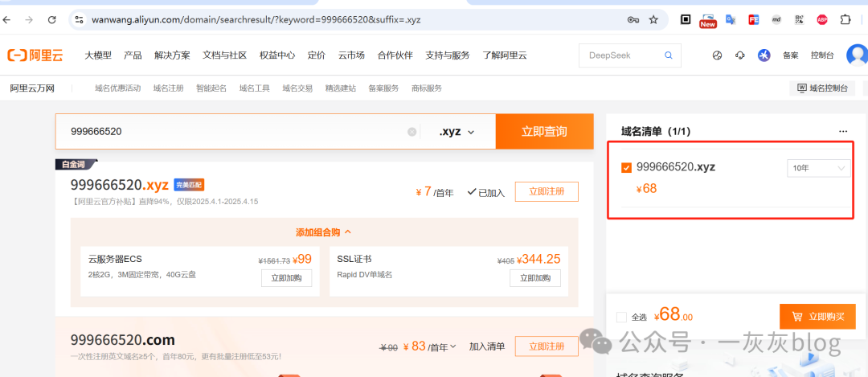Viewport: 868px width, 377px height.
Task: Open the black square extension icon
Action: [x=686, y=19]
